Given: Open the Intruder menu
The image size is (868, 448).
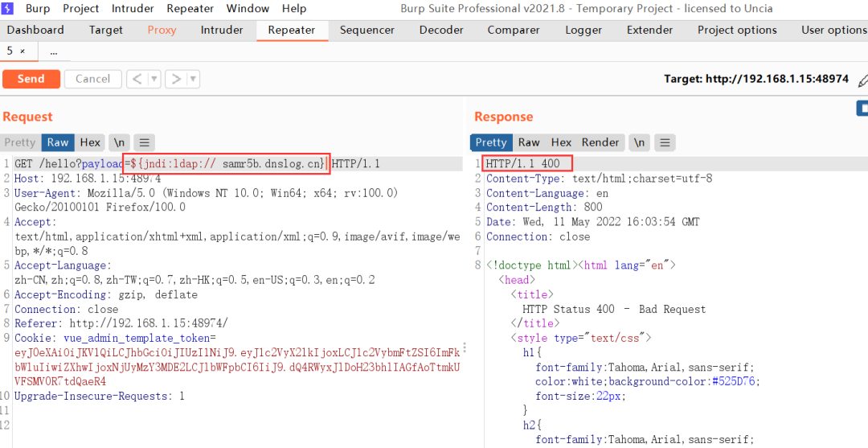Looking at the screenshot, I should (133, 8).
